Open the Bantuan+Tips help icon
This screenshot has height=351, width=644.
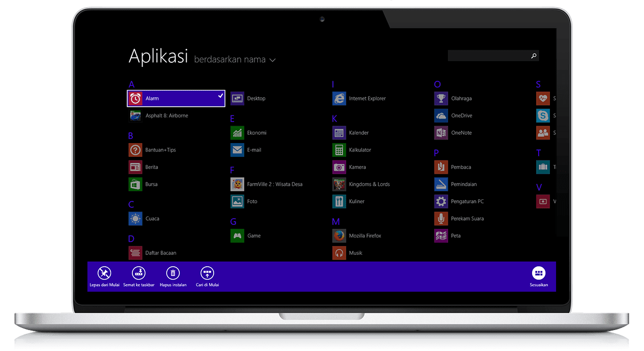[x=135, y=150]
